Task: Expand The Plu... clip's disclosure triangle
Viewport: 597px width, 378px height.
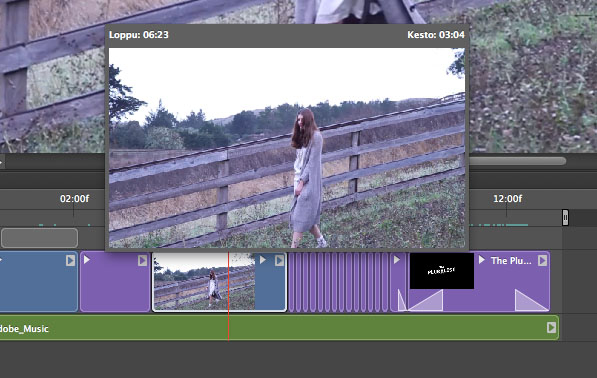Action: point(482,260)
